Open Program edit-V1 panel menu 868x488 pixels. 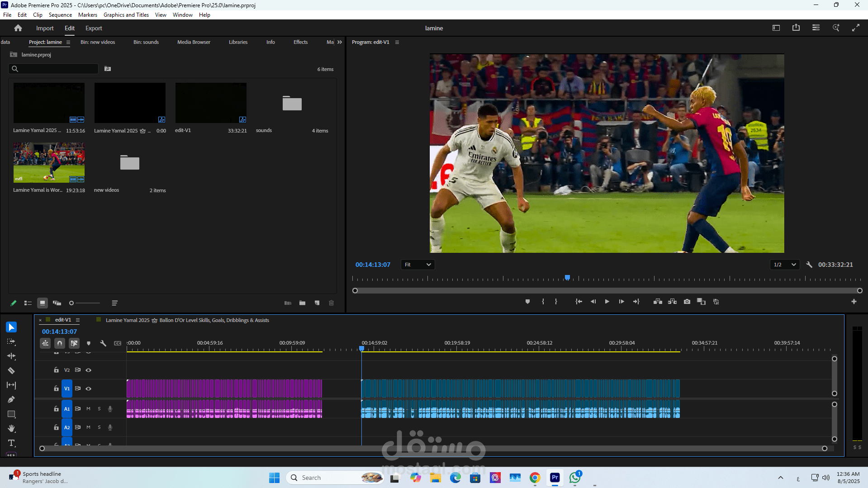pos(397,42)
